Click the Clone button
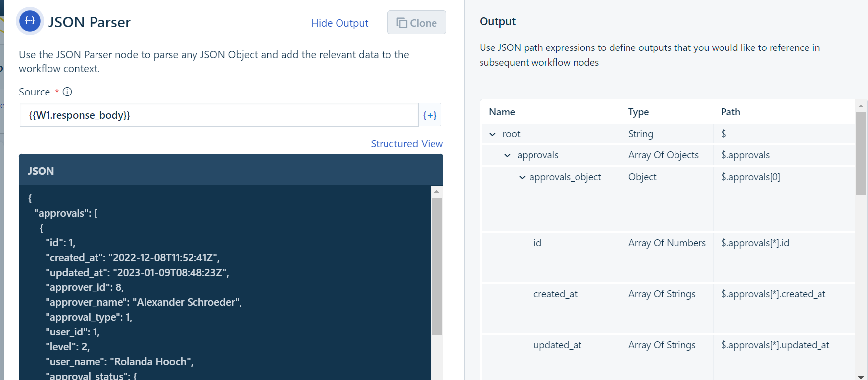The height and width of the screenshot is (380, 868). point(417,23)
